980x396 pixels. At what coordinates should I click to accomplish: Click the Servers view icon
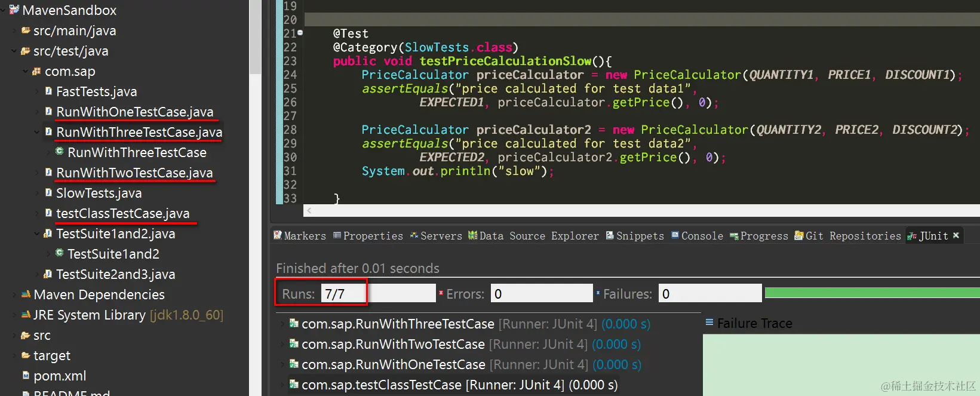click(x=414, y=235)
